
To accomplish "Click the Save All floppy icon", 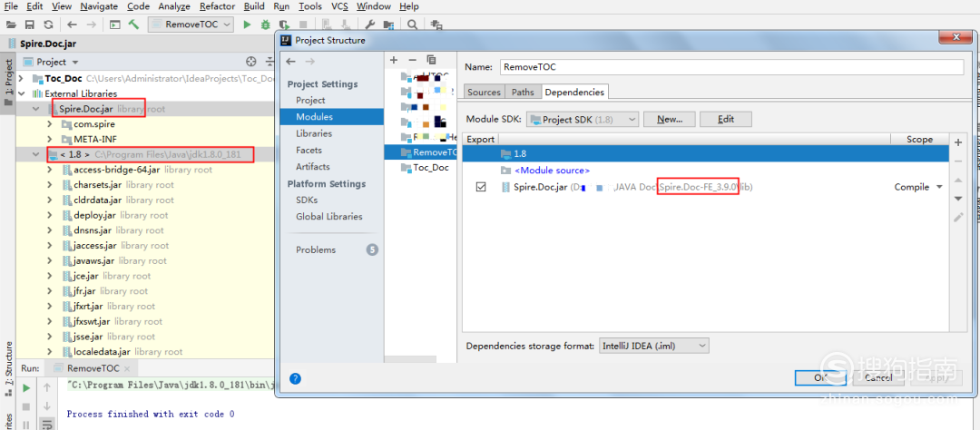I will click(29, 24).
